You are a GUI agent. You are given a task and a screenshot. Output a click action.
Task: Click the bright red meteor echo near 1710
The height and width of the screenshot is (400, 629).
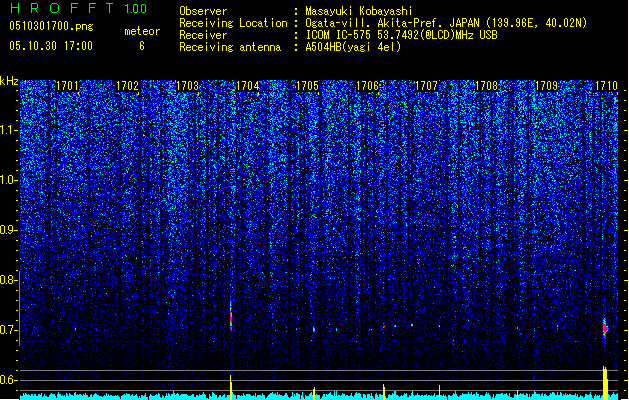[x=605, y=329]
